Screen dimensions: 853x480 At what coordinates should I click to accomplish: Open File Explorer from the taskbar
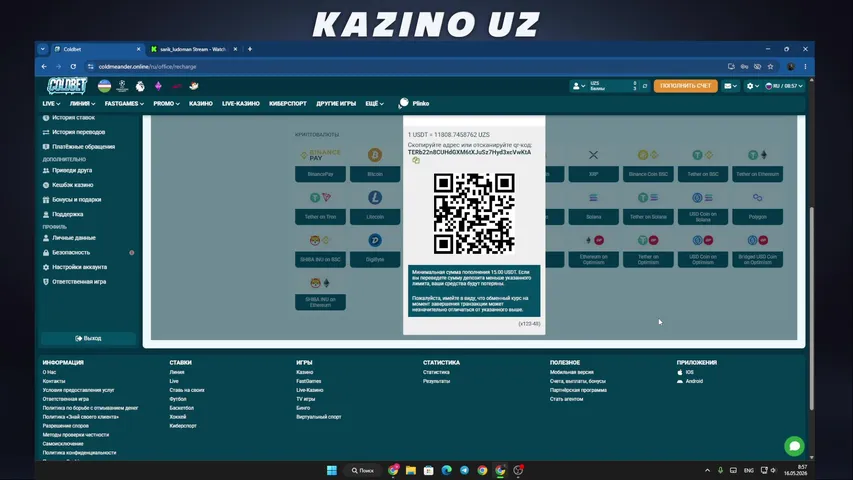[x=411, y=470]
